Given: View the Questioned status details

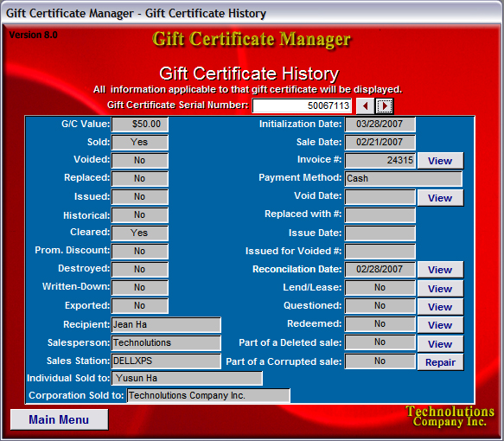Looking at the screenshot, I should point(440,307).
